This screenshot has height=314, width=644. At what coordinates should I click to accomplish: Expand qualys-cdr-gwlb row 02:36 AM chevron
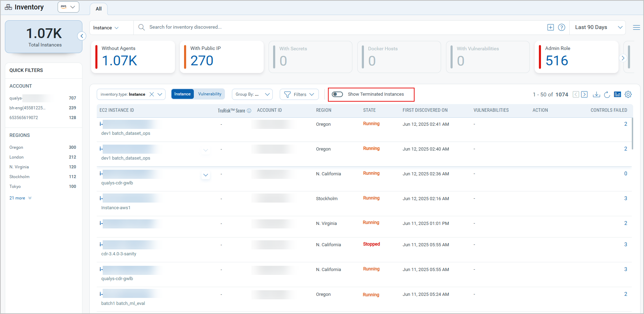(206, 175)
